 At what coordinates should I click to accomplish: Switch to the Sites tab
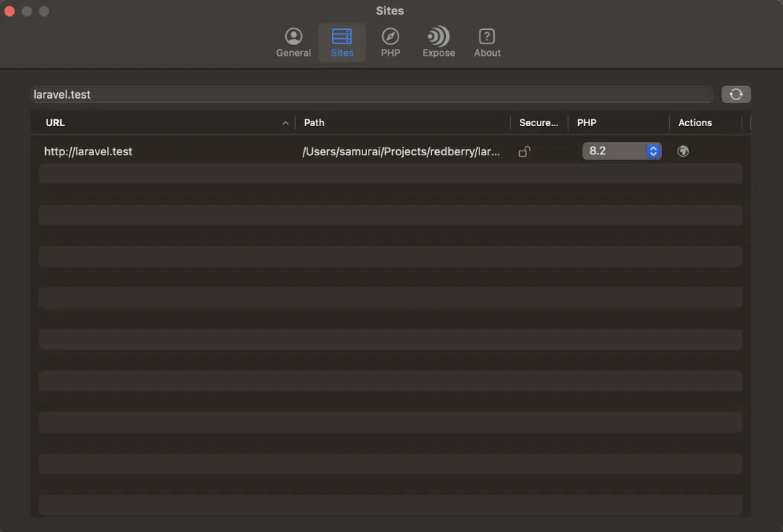click(342, 43)
